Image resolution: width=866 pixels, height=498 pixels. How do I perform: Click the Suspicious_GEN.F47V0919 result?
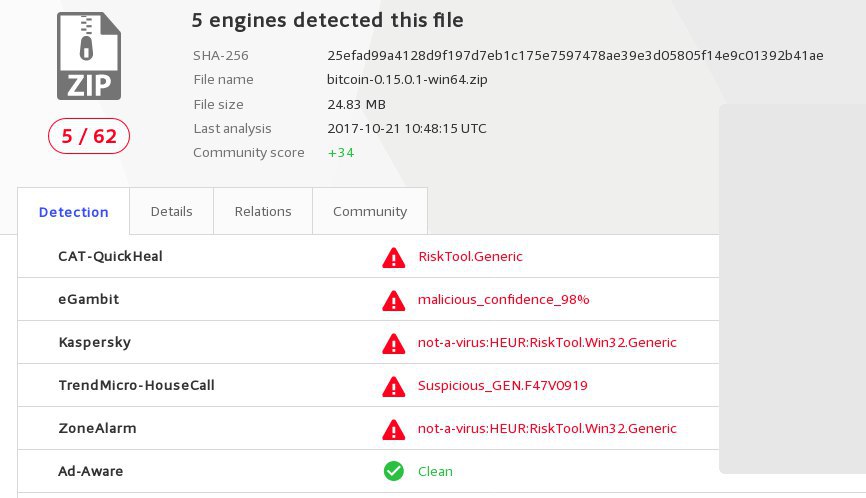coord(503,385)
